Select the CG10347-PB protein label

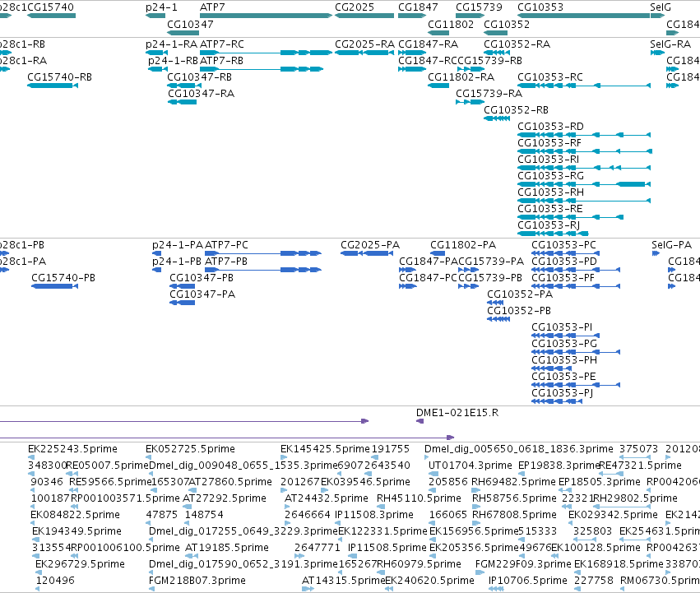click(202, 278)
